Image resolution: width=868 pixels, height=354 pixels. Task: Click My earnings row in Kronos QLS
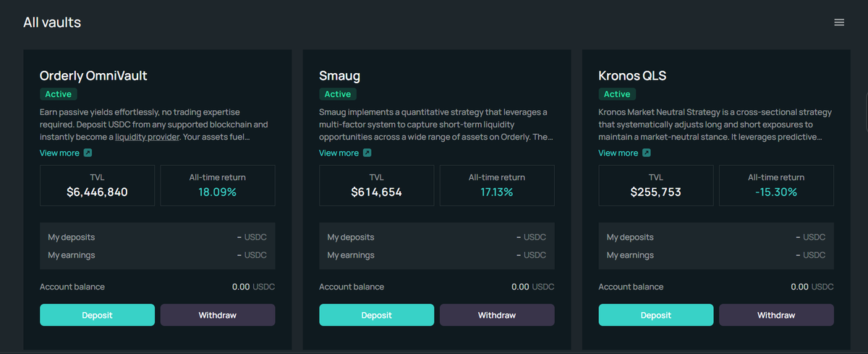click(x=715, y=255)
